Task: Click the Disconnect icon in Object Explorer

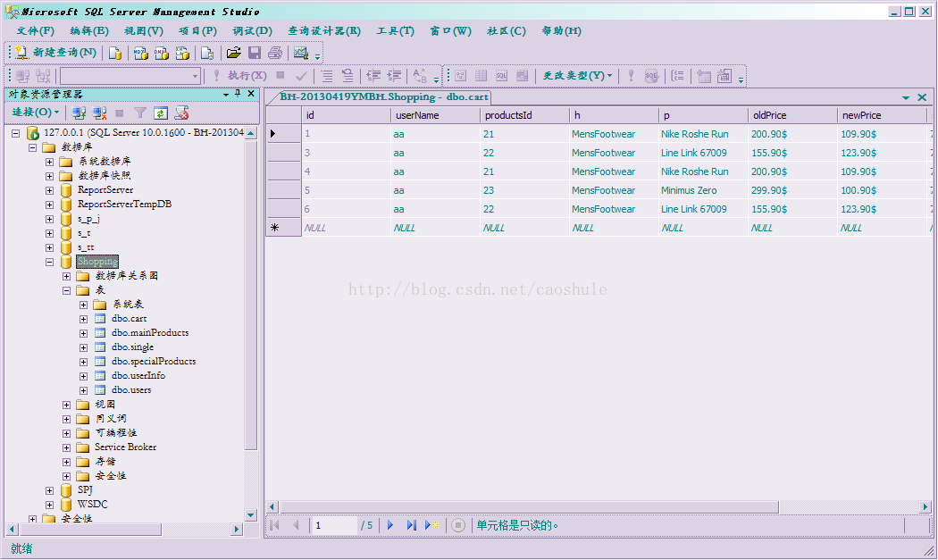Action: 99,113
